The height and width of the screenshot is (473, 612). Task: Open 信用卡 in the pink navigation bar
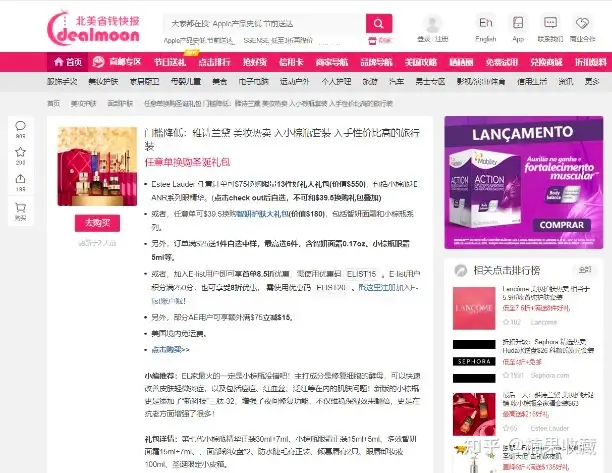coord(291,62)
